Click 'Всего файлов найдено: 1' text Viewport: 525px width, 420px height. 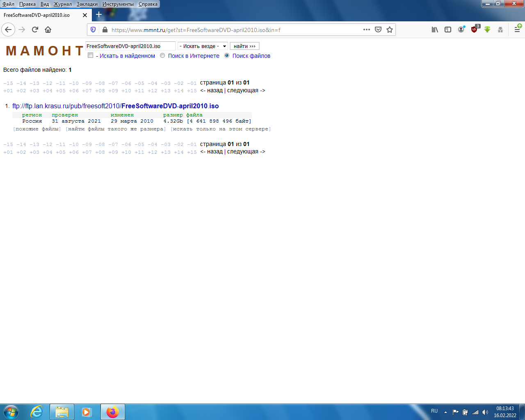[37, 70]
